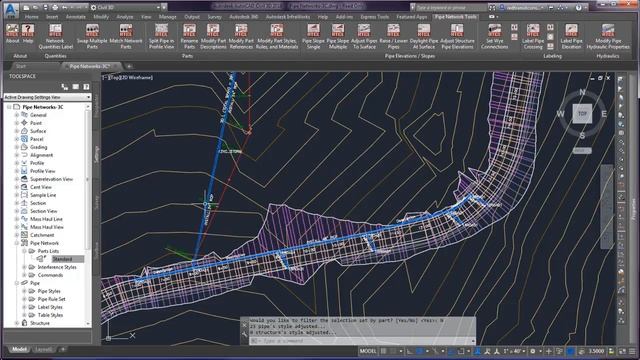Click the new drawing tab plus button
This screenshot has width=640, height=360.
tap(129, 66)
